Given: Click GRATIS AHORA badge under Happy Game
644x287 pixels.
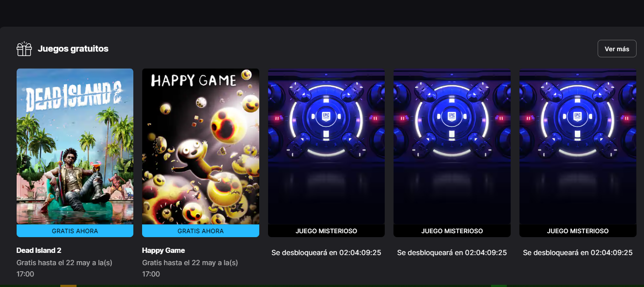Looking at the screenshot, I should point(201,231).
